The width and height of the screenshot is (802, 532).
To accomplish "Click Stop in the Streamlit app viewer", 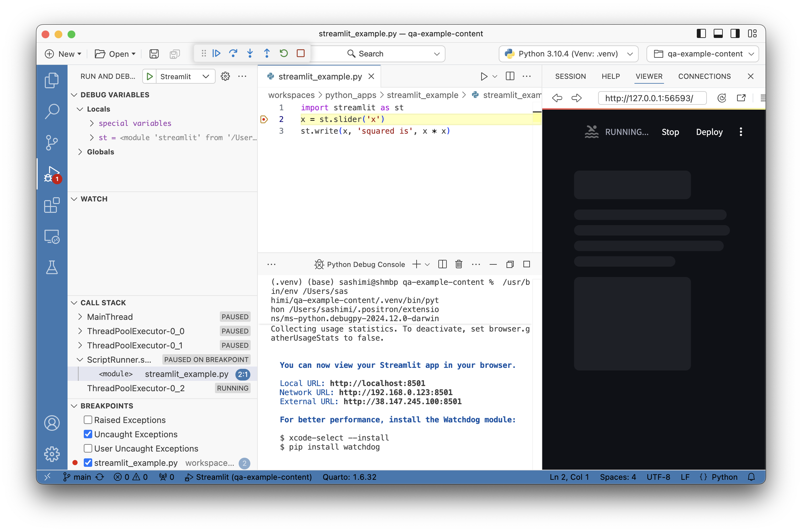I will pyautogui.click(x=670, y=132).
